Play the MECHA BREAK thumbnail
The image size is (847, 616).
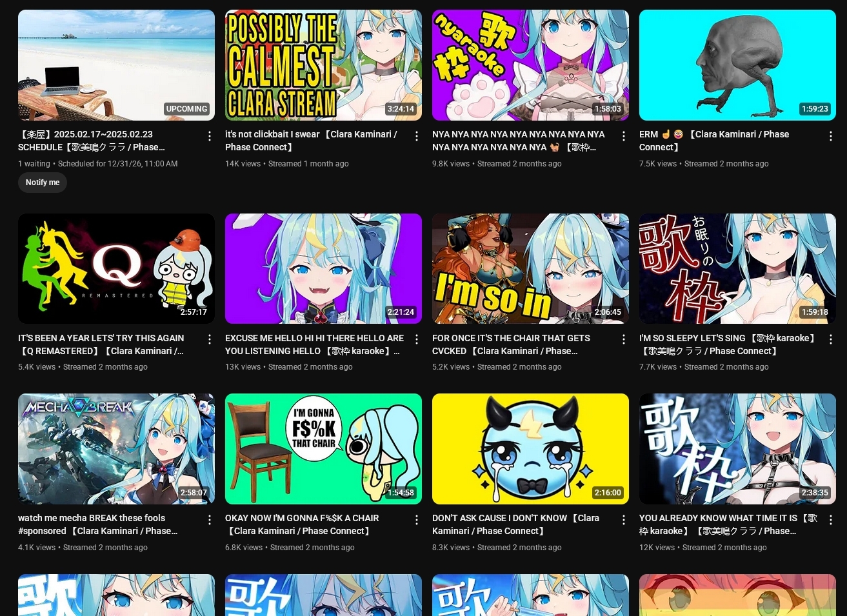116,449
